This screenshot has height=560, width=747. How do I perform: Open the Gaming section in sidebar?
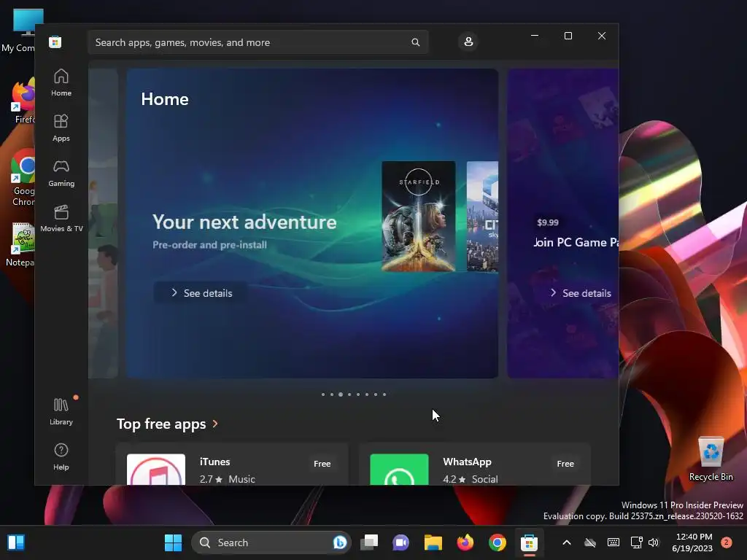click(x=61, y=173)
